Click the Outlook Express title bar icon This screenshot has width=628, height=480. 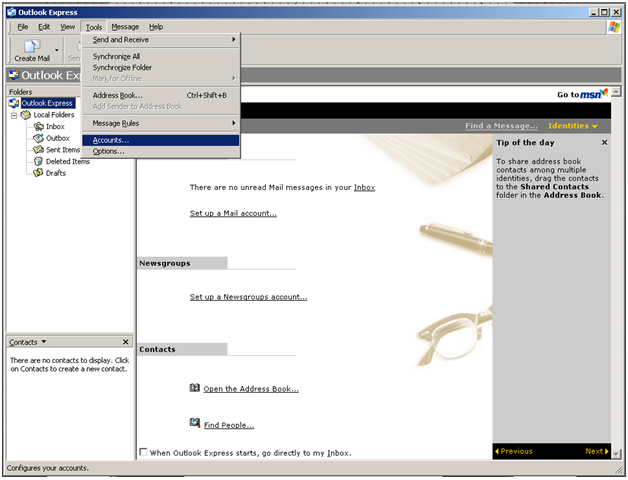click(12, 12)
